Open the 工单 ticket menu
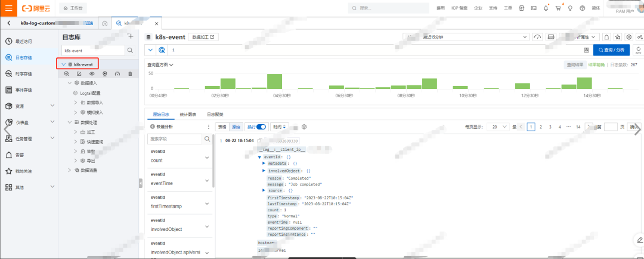644x259 pixels. click(x=508, y=8)
